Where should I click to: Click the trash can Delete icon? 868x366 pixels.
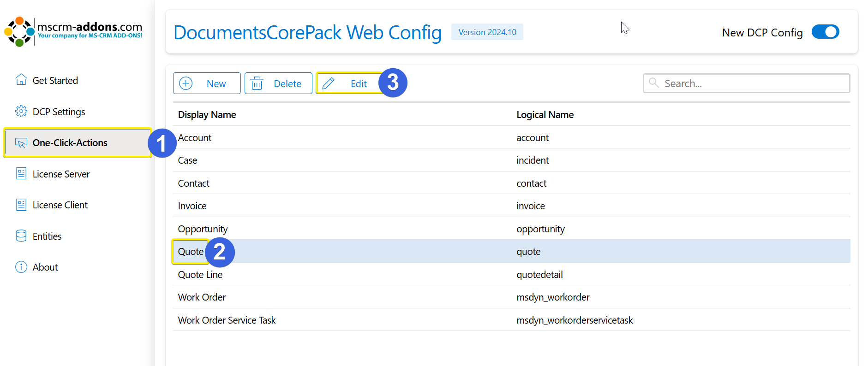click(x=257, y=83)
